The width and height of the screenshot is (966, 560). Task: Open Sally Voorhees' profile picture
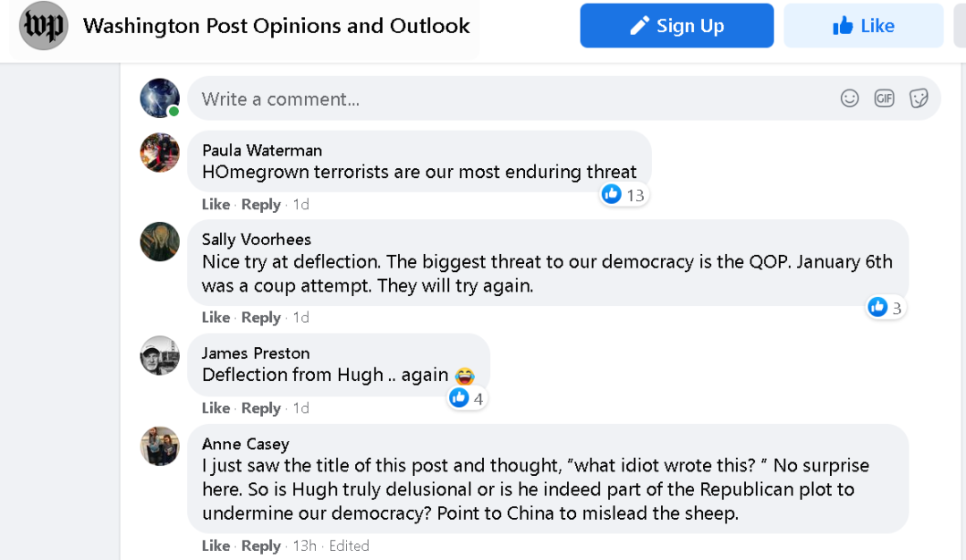click(160, 242)
